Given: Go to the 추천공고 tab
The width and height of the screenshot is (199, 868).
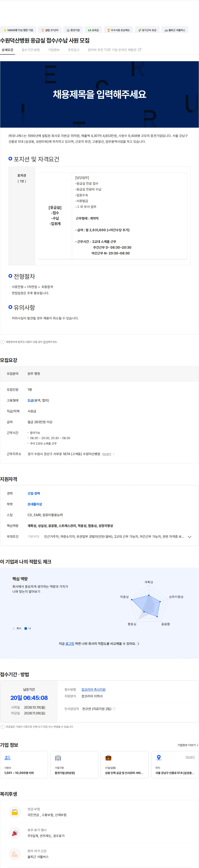Looking at the screenshot, I should pos(74,50).
